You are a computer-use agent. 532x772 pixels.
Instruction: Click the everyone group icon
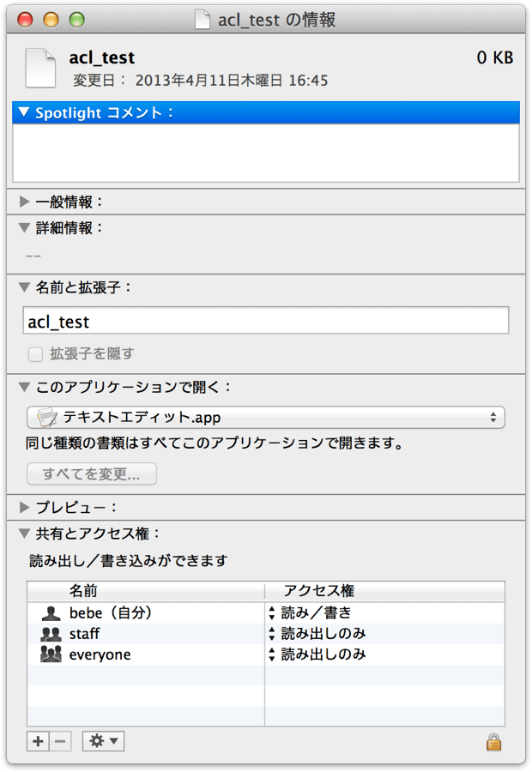point(51,654)
